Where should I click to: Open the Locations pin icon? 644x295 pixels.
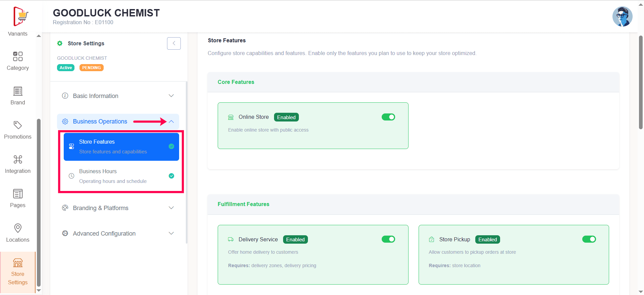[18, 228]
